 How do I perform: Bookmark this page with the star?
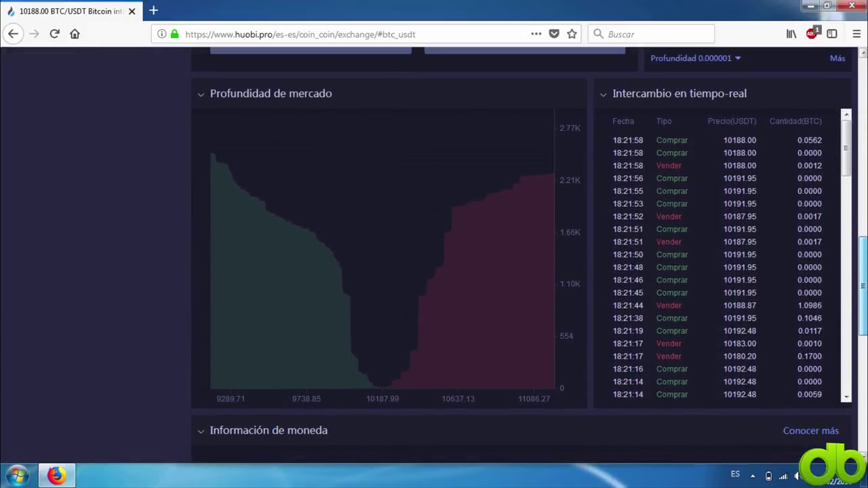tap(572, 34)
